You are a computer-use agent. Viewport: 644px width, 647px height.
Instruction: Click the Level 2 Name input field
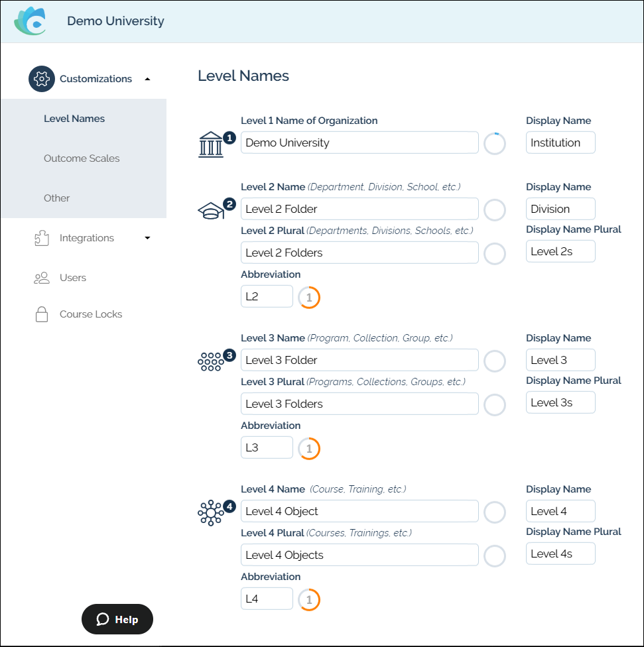(x=359, y=209)
